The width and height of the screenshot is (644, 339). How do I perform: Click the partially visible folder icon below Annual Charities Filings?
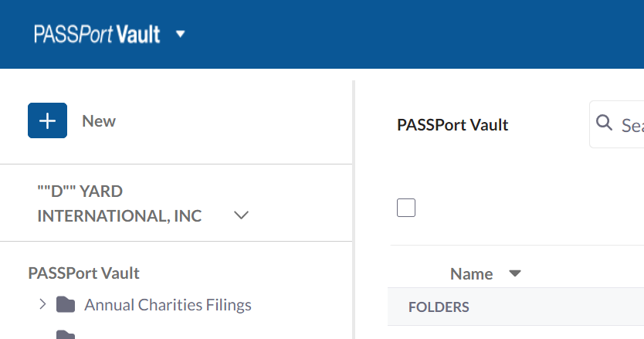[x=66, y=335]
